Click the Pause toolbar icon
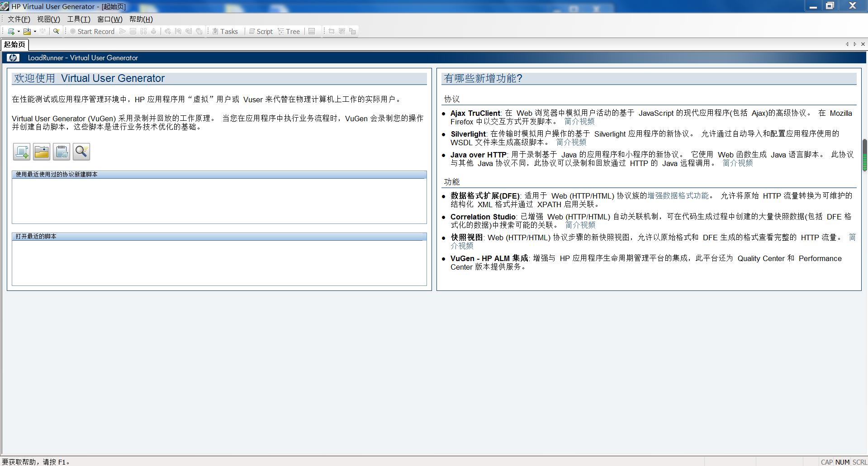 pos(143,31)
